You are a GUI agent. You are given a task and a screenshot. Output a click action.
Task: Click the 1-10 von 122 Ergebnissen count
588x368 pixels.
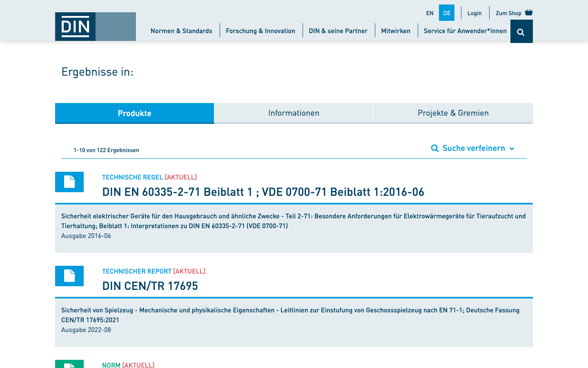tap(106, 150)
